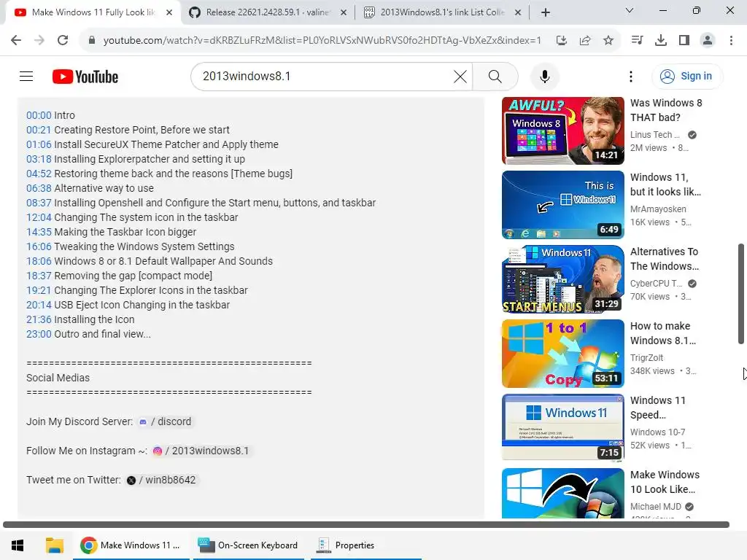Open the Discord server link
The image size is (747, 560).
(165, 422)
